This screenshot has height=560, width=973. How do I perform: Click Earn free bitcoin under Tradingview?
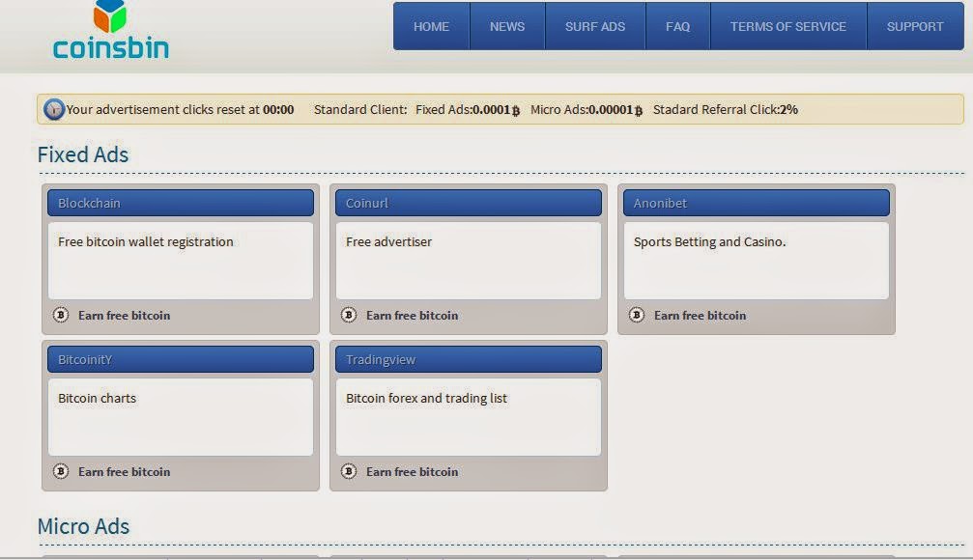(x=412, y=471)
